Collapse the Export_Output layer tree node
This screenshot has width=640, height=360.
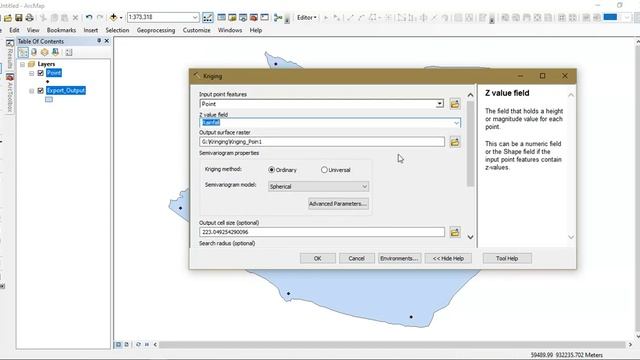tap(31, 91)
